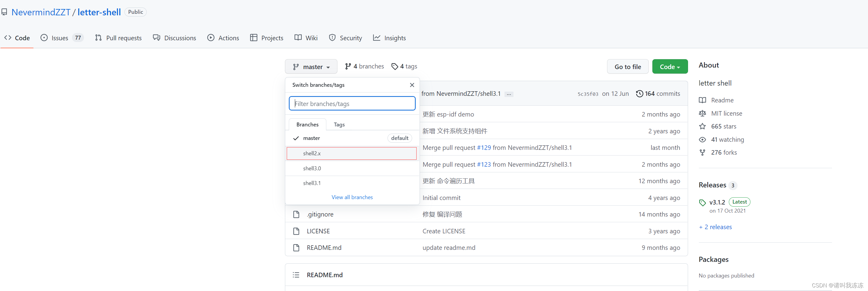Open commit hash 5c35f03
868x291 pixels.
point(588,94)
